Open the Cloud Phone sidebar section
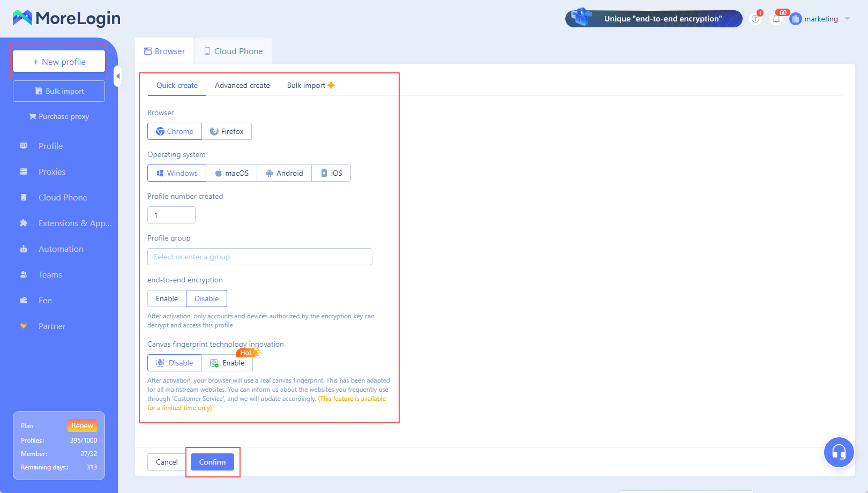This screenshot has height=493, width=868. tap(62, 197)
